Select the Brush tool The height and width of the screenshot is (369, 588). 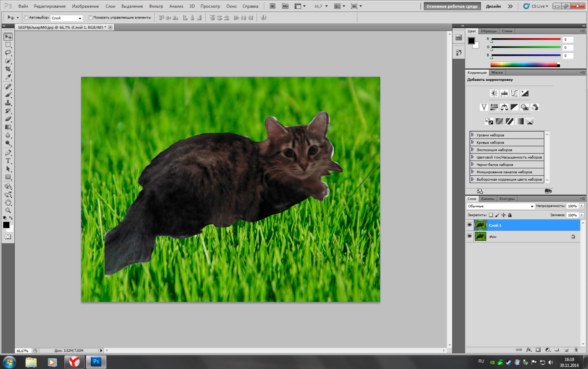click(8, 95)
